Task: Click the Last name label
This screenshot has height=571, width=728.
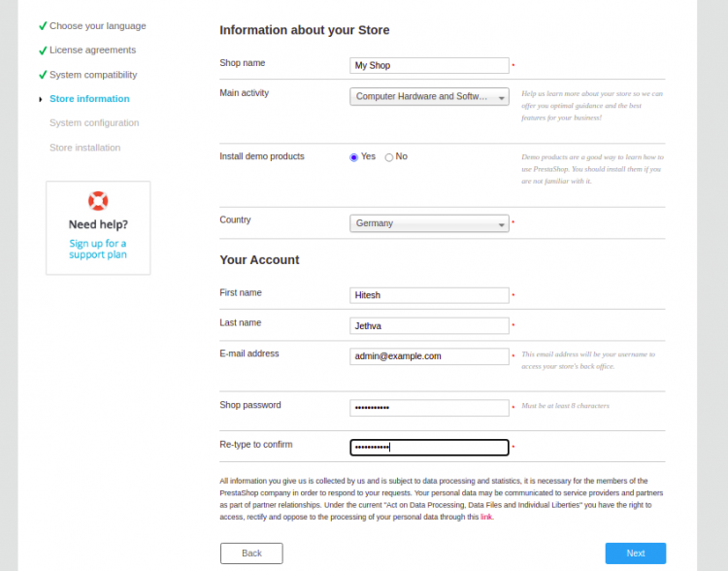Action: click(241, 323)
